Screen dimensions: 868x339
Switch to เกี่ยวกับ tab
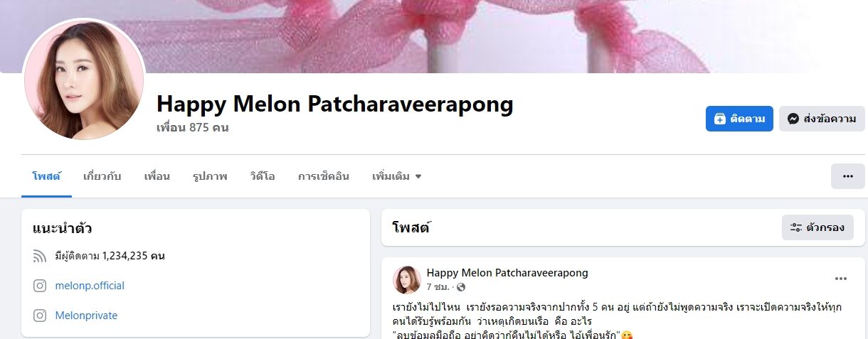102,176
